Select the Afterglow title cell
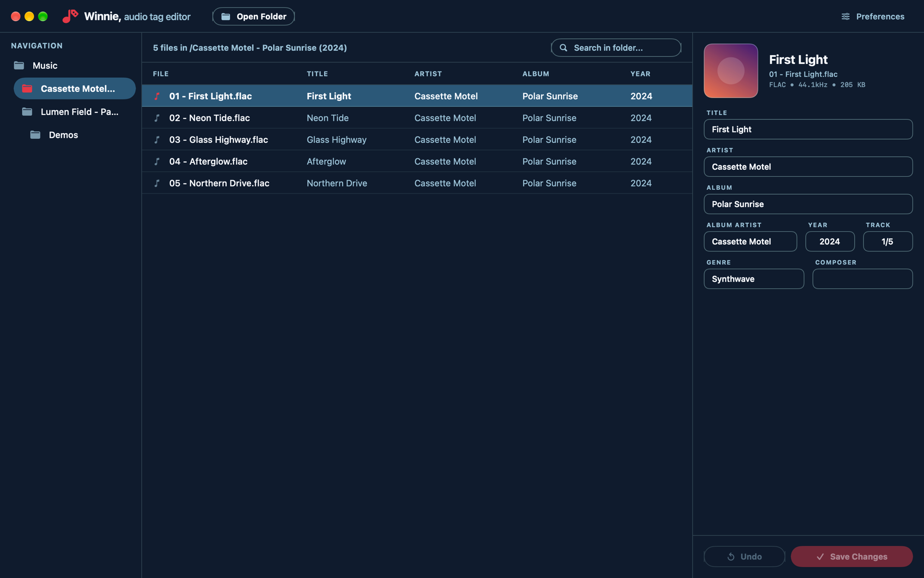 click(326, 161)
